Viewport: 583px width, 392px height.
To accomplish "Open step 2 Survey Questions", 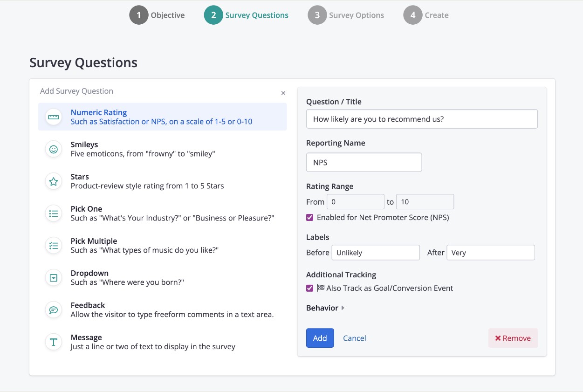I will pos(246,15).
